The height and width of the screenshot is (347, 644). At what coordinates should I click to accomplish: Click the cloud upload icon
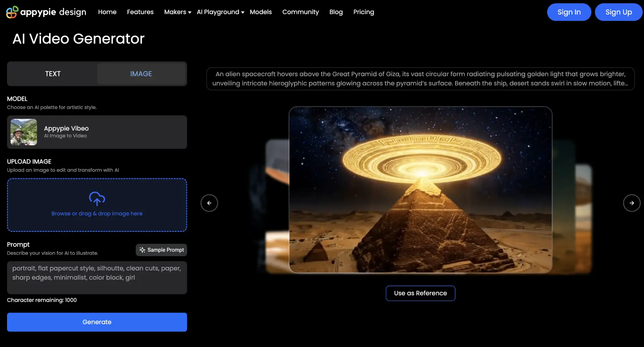(x=97, y=199)
